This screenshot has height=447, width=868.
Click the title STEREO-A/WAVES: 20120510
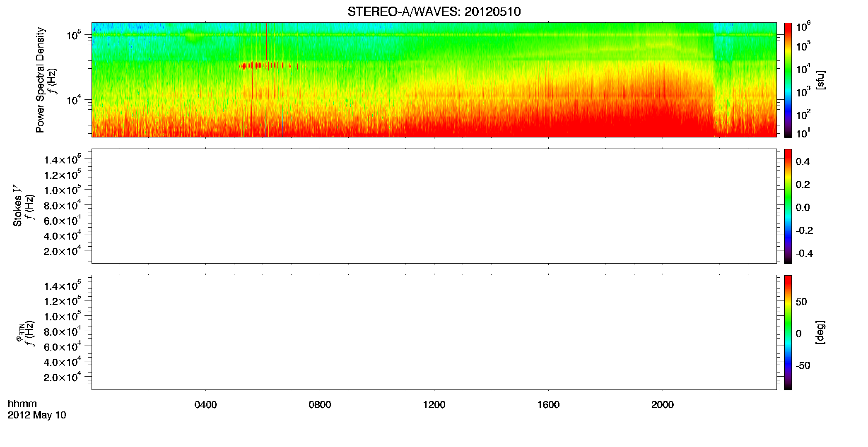click(434, 12)
